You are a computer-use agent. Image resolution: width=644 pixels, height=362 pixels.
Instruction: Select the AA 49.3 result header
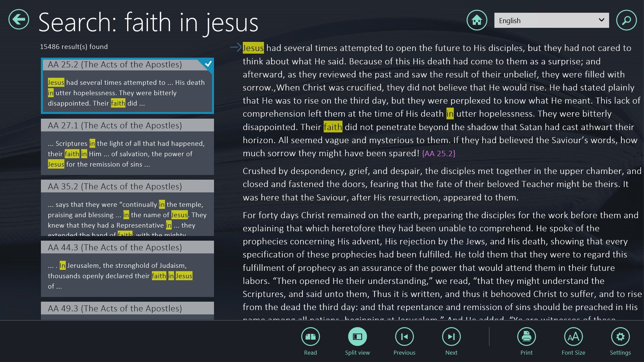click(x=127, y=308)
